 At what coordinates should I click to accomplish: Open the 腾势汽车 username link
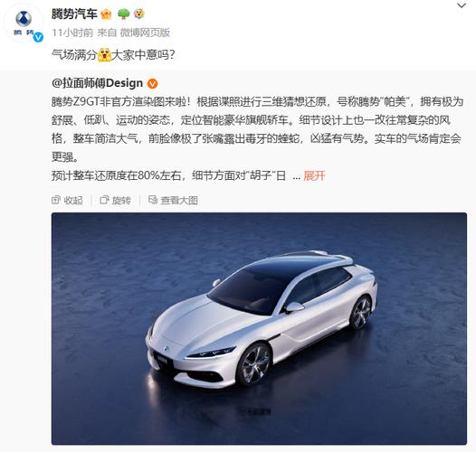tap(74, 14)
